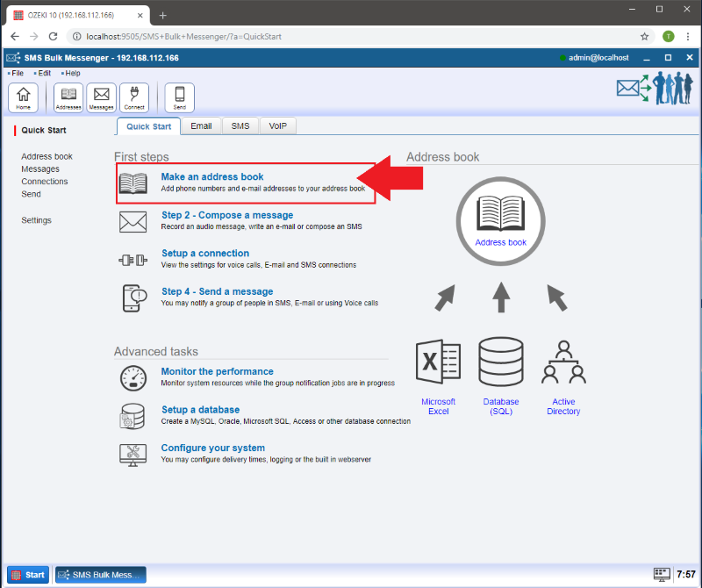The image size is (702, 588).
Task: Select the Home toolbar icon
Action: 23,97
